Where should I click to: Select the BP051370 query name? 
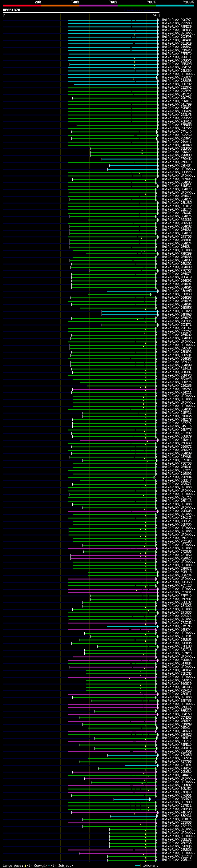pyautogui.click(x=11, y=10)
